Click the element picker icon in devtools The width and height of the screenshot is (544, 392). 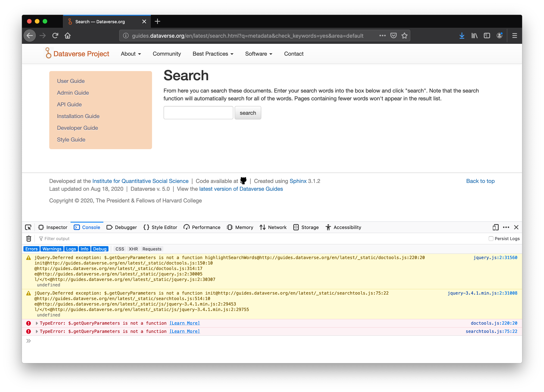(x=28, y=227)
